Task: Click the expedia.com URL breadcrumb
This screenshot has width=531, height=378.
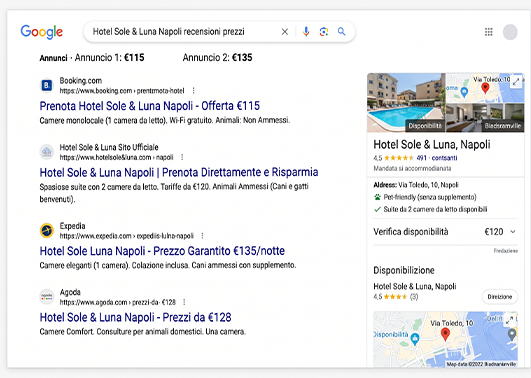Action: 127,236
